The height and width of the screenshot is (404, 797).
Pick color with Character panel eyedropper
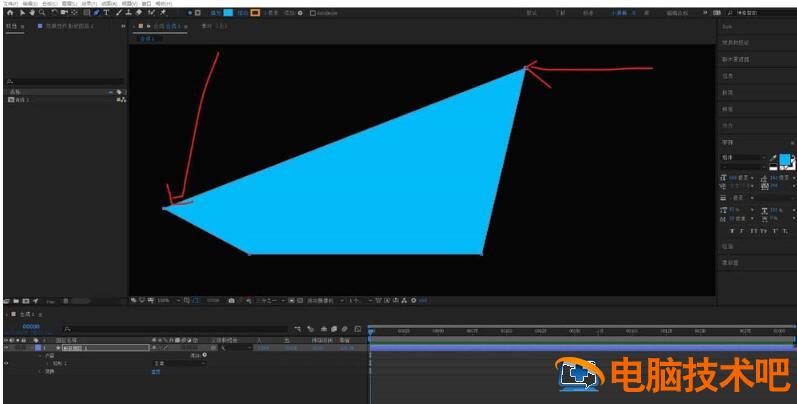(x=773, y=158)
